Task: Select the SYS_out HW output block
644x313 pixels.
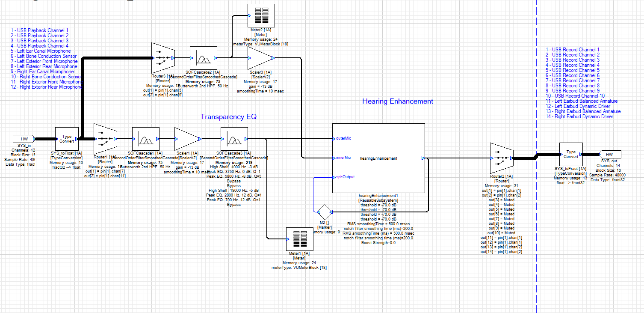Action: pyautogui.click(x=611, y=155)
